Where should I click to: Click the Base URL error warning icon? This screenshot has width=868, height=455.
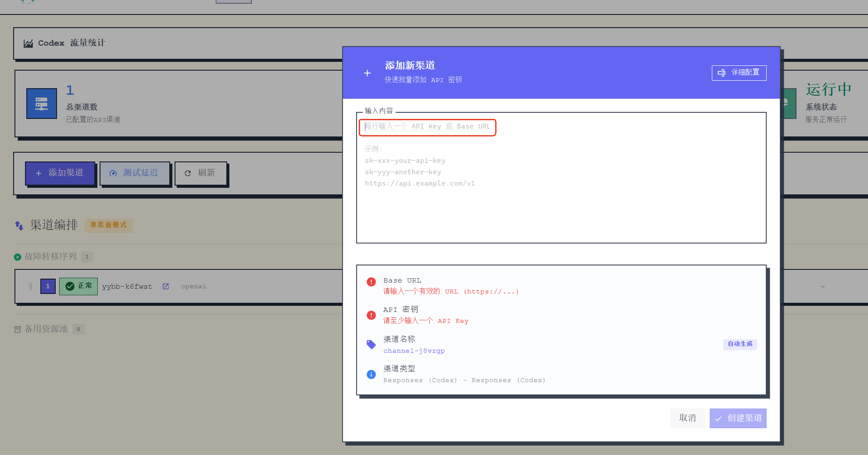371,282
